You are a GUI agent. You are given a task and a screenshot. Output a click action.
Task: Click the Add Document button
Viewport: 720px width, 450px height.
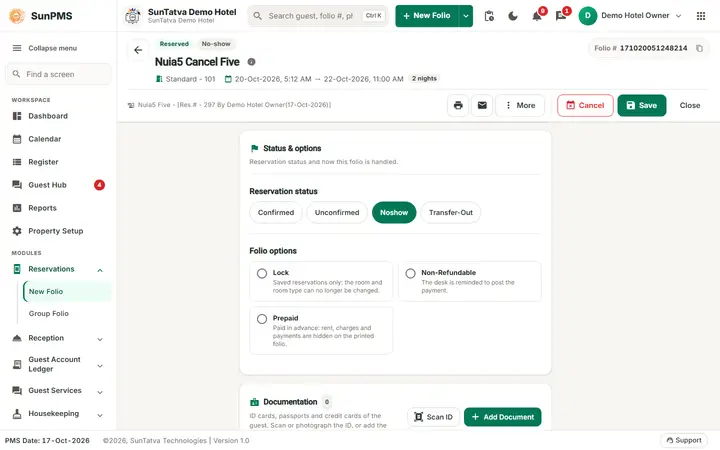(502, 417)
